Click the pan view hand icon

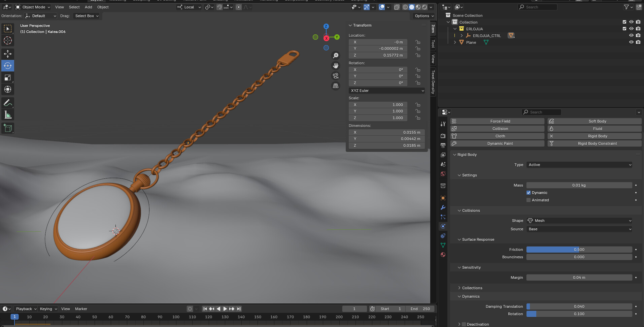coord(336,66)
